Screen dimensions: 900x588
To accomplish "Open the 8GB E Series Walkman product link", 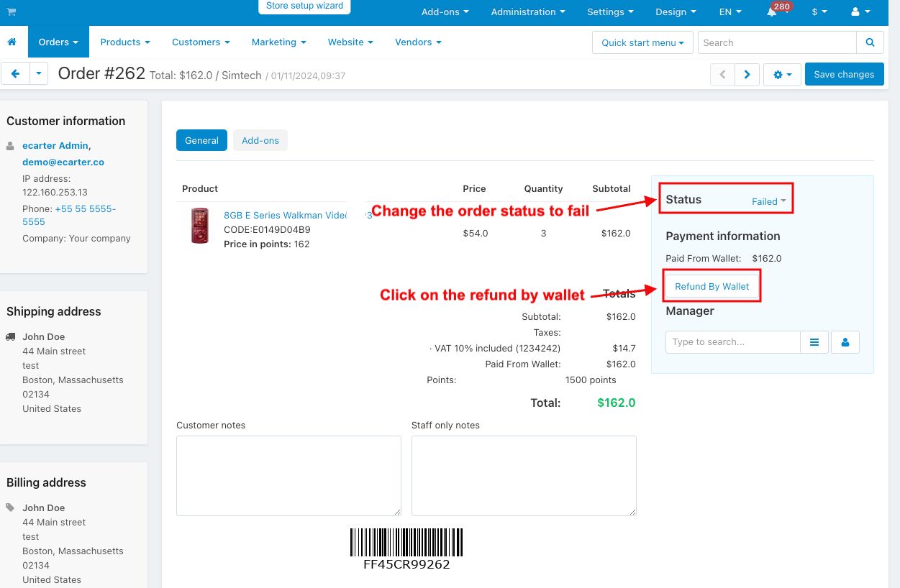I will (285, 215).
